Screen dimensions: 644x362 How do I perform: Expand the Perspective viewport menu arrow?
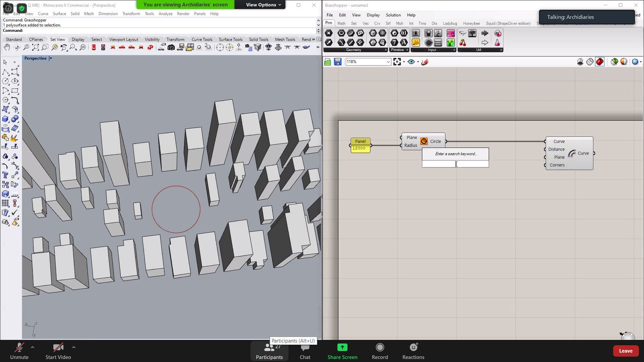[x=51, y=58]
